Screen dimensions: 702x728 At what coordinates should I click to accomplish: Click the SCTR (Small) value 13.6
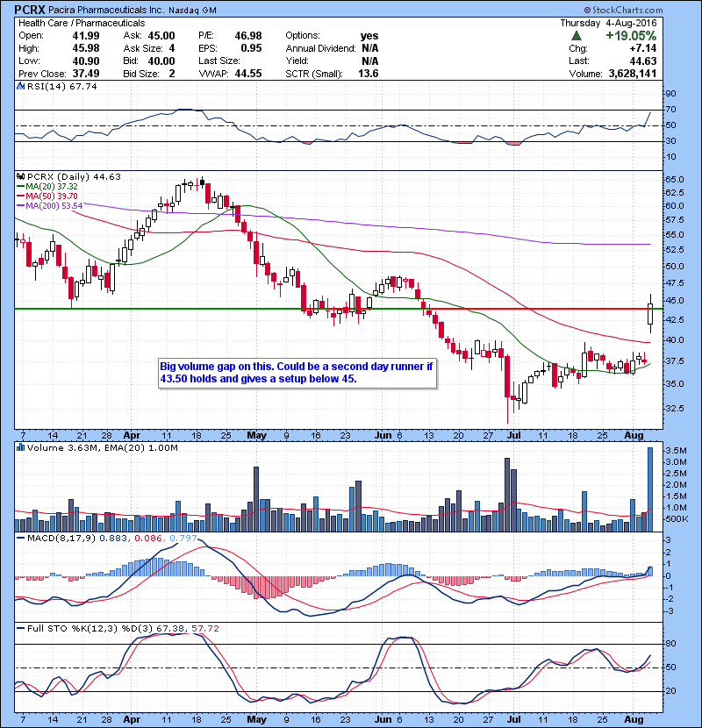(369, 74)
